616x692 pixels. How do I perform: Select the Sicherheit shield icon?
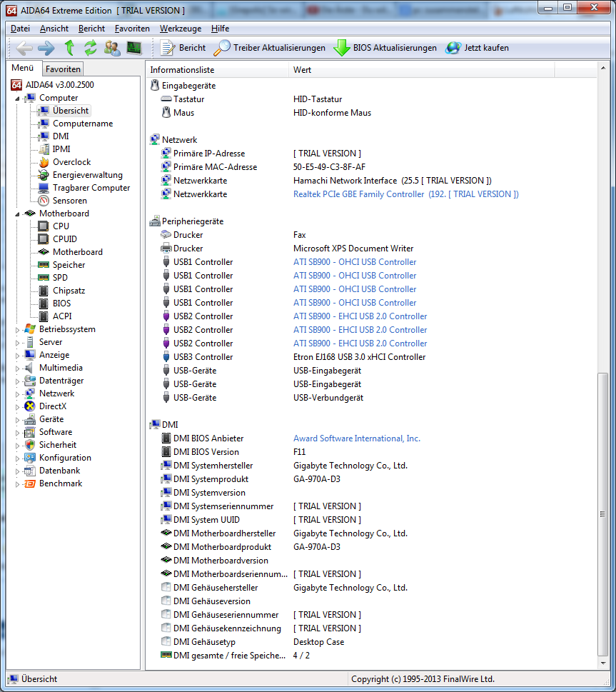(x=30, y=445)
